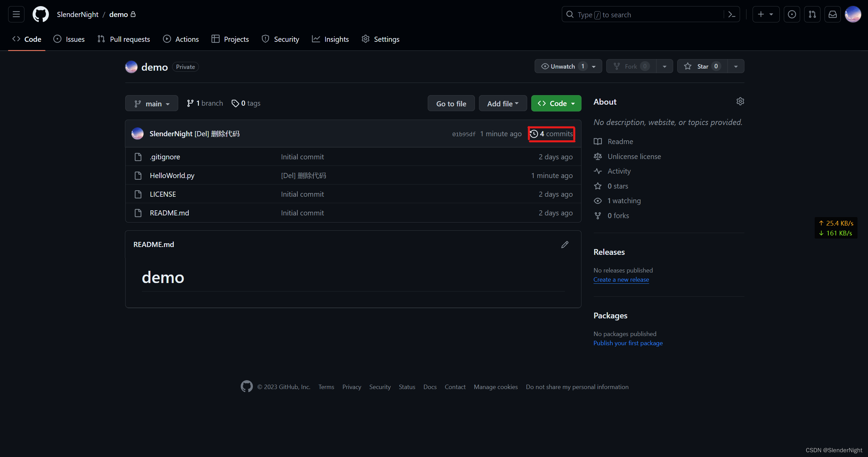The width and height of the screenshot is (868, 457).
Task: Open the Settings tab
Action: point(381,39)
